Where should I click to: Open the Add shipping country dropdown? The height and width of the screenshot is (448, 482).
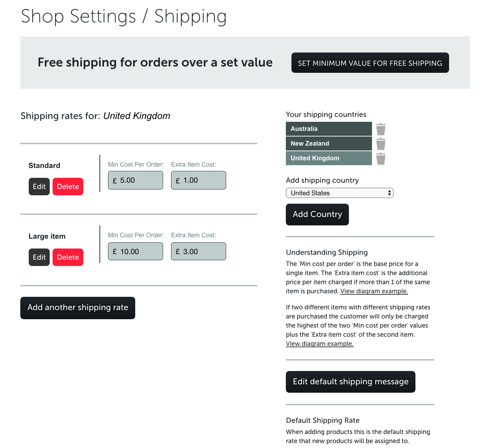[x=340, y=193]
